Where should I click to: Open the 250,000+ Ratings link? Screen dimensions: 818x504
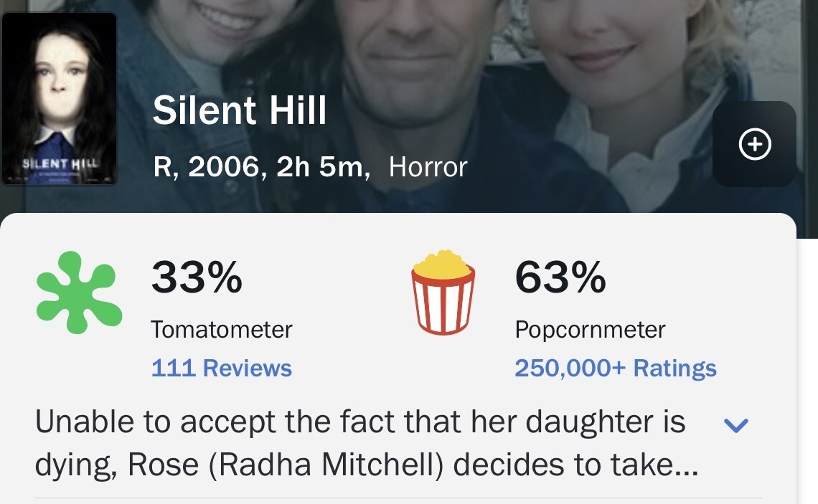(615, 368)
